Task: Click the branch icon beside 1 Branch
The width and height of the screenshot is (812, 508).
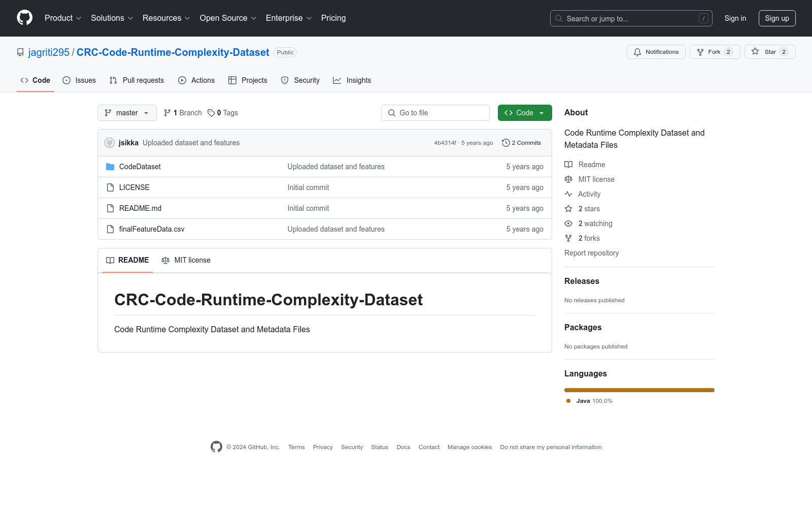Action: [x=167, y=113]
